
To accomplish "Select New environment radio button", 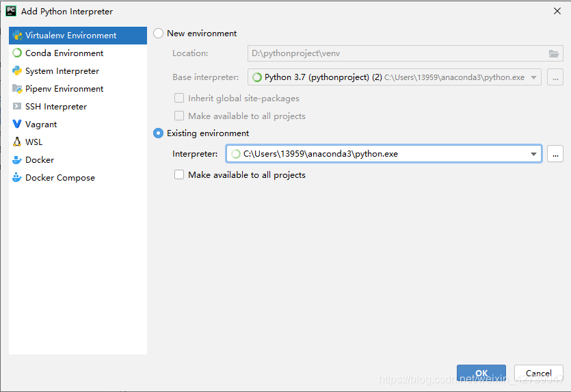I will (159, 34).
